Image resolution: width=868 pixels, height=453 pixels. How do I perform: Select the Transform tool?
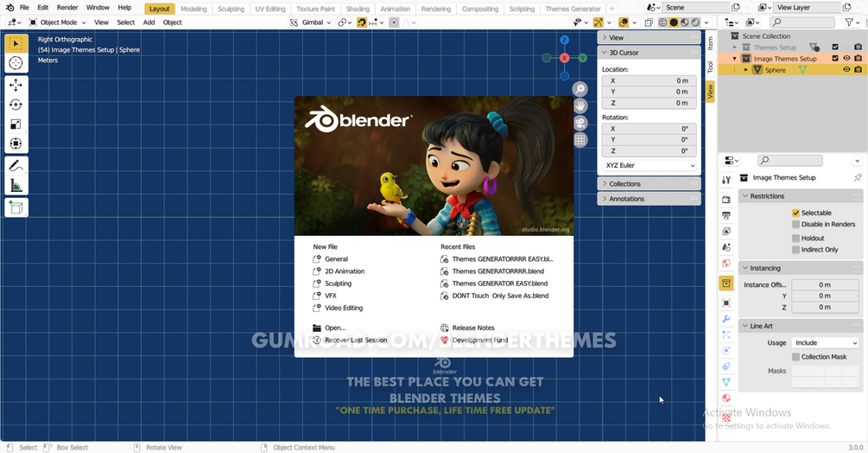(16, 144)
